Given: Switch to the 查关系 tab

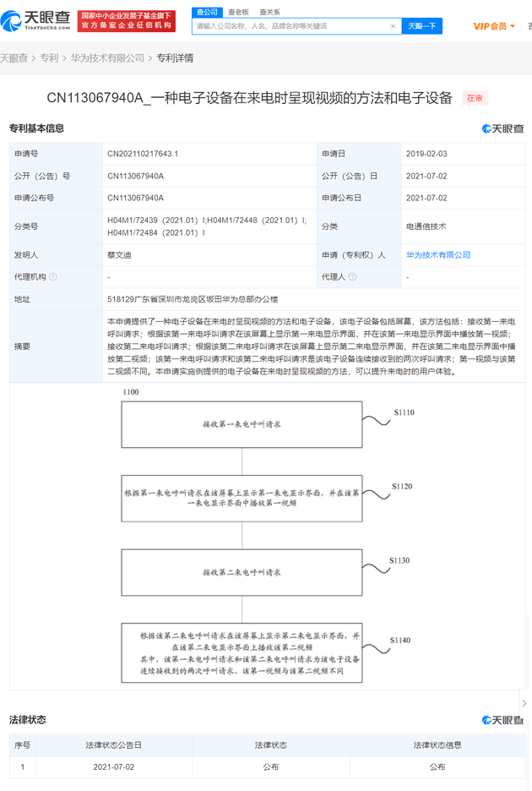Looking at the screenshot, I should 269,12.
